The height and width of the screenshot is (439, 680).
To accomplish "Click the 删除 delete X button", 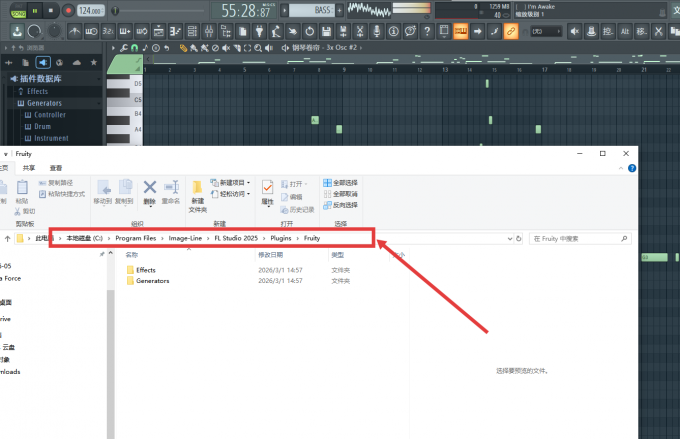I will point(150,193).
